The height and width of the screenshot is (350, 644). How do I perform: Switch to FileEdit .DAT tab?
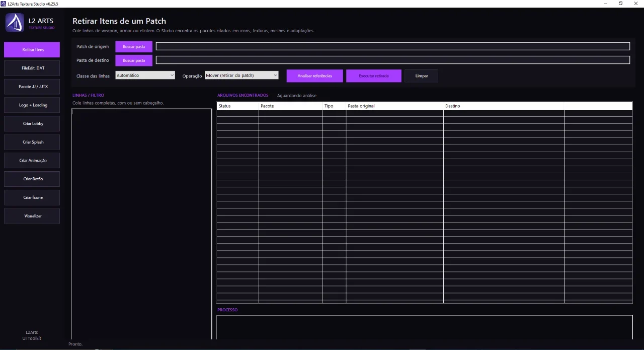click(32, 68)
